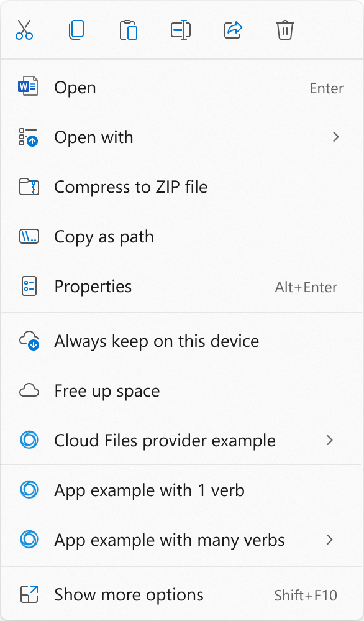The height and width of the screenshot is (621, 364).
Task: Click the Delete trash can icon
Action: click(x=285, y=30)
